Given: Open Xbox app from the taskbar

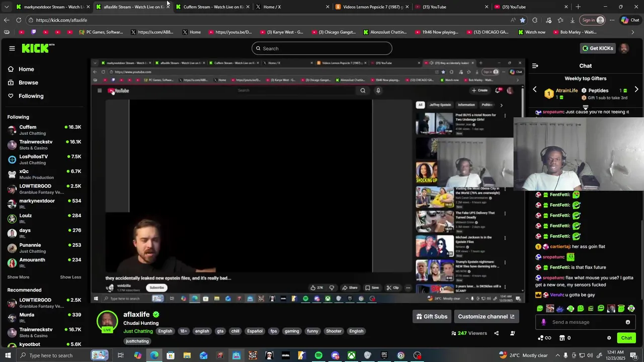Looking at the screenshot, I should point(352,355).
